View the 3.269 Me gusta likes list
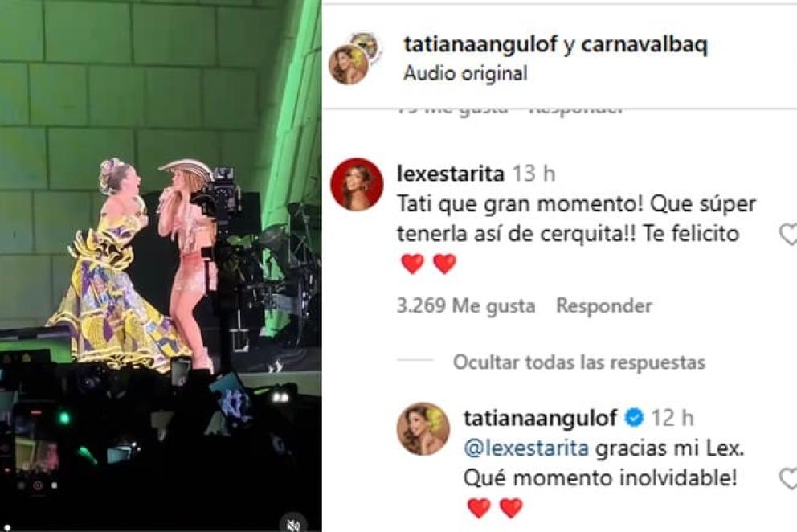The width and height of the screenshot is (797, 532). (x=466, y=305)
